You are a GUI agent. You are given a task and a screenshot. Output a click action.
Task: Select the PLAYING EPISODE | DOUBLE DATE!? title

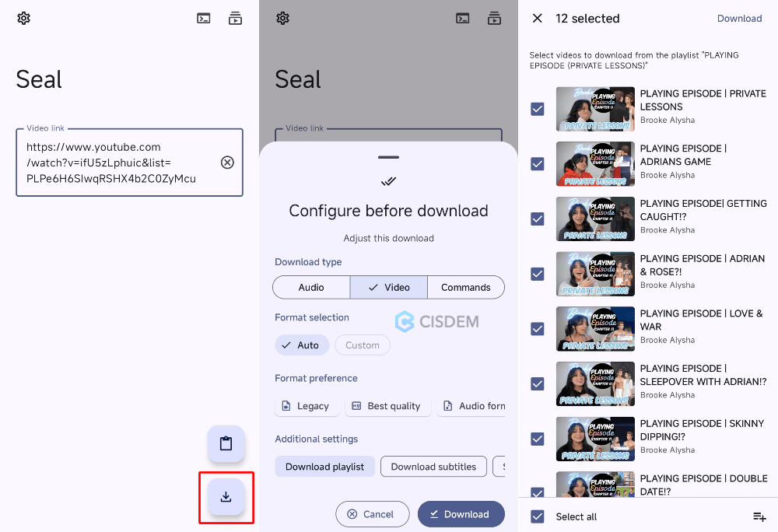pyautogui.click(x=703, y=485)
